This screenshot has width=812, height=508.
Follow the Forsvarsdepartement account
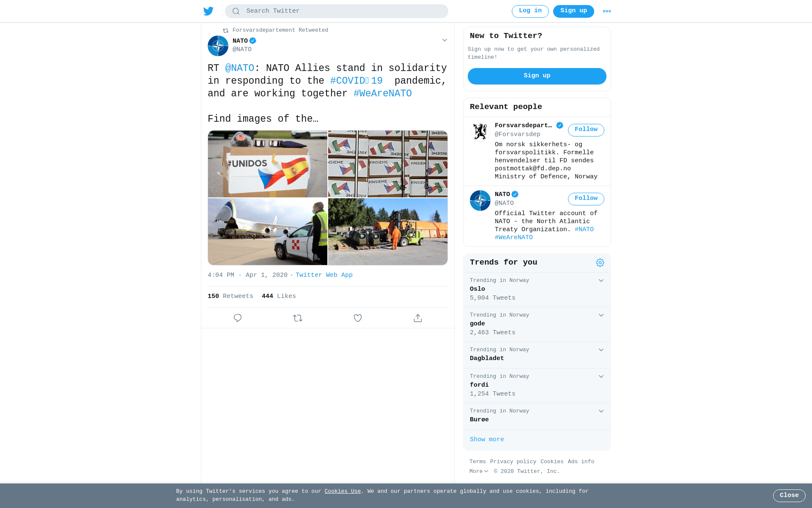pos(586,130)
